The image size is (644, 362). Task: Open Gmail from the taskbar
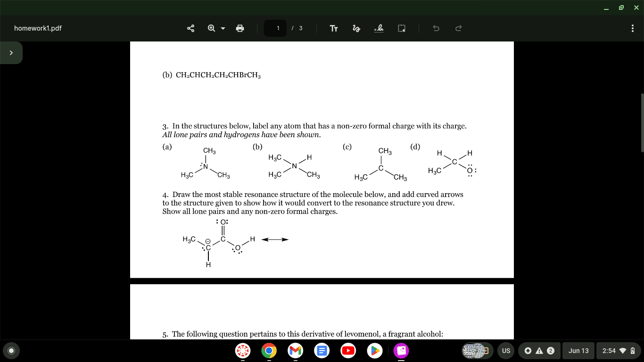coord(295,350)
